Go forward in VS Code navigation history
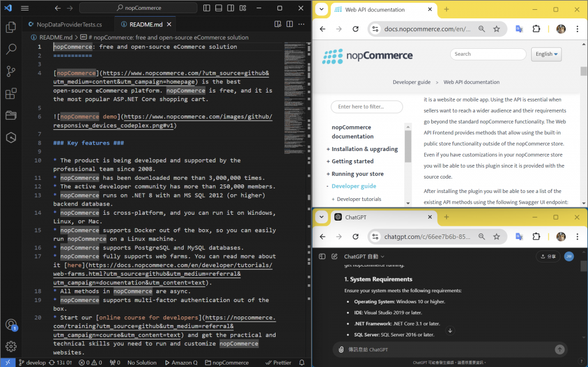588x367 pixels. coord(69,8)
